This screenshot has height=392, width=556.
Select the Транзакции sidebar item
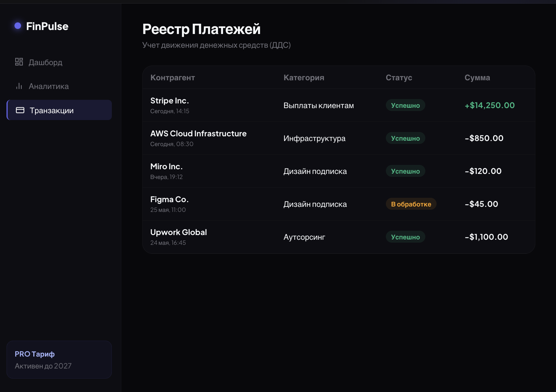pos(59,110)
